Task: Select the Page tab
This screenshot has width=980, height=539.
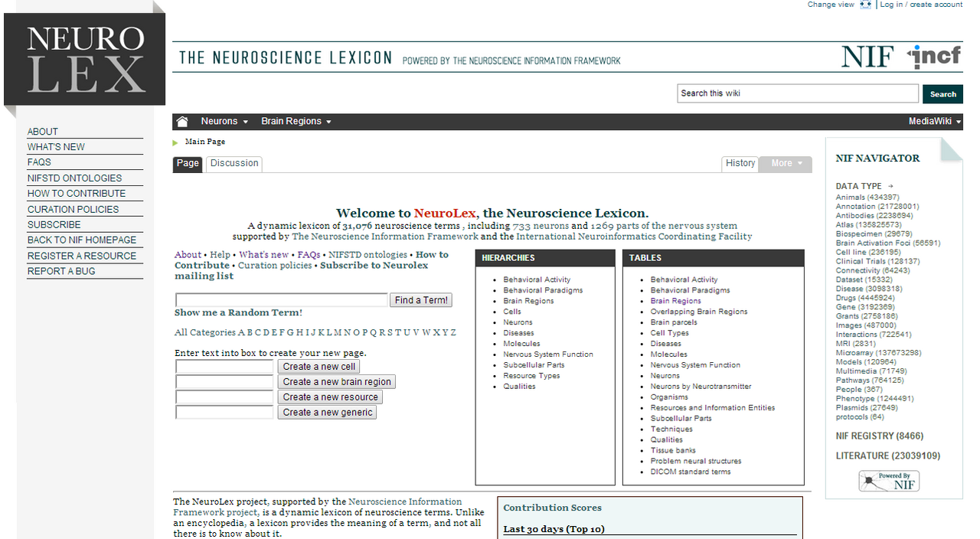Action: 188,163
